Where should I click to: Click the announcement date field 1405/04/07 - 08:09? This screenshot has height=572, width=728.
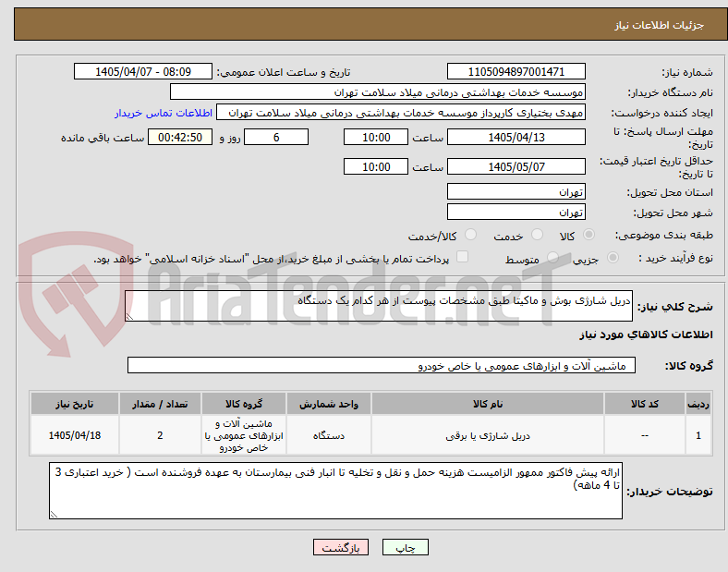click(x=143, y=71)
